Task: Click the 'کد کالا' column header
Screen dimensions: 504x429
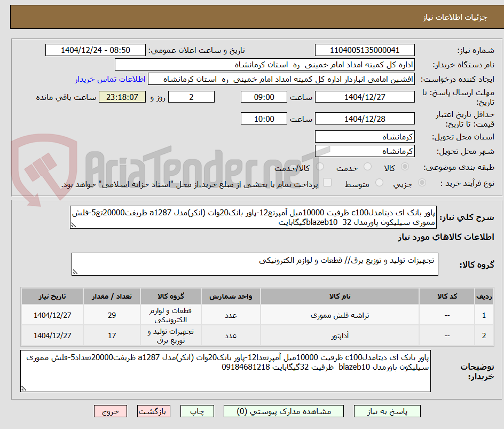Action: tap(447, 296)
